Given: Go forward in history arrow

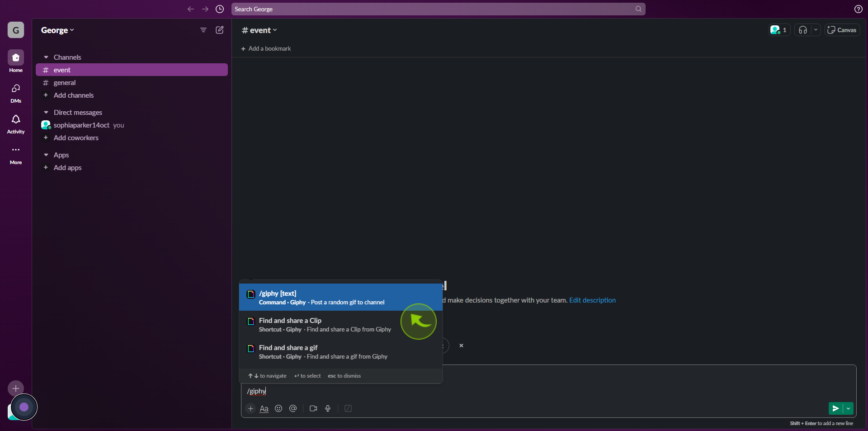Looking at the screenshot, I should click(205, 9).
